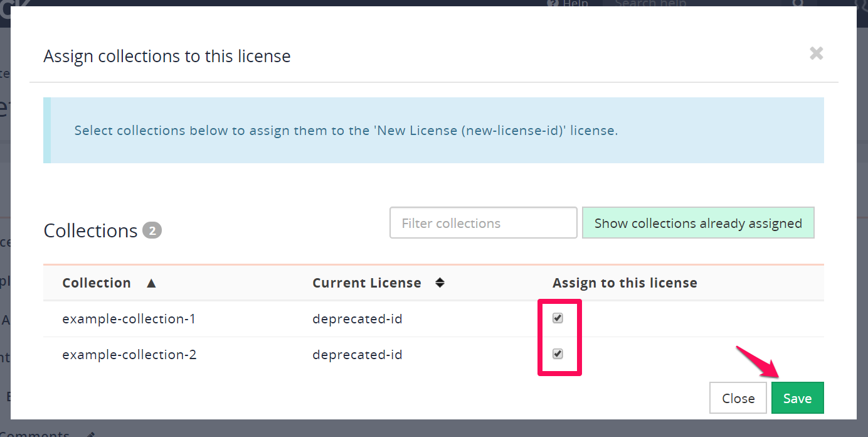
Task: Uncheck the assign checkbox for example-collection-2
Action: (558, 354)
